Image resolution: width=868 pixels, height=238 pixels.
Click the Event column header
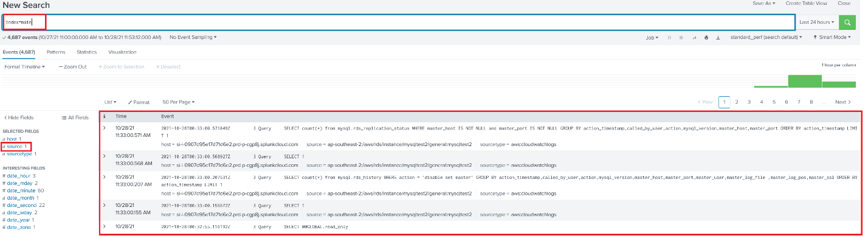168,116
